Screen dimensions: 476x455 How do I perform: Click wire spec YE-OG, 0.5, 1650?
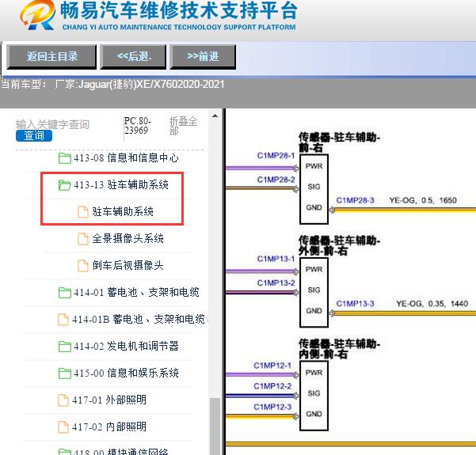tap(423, 200)
